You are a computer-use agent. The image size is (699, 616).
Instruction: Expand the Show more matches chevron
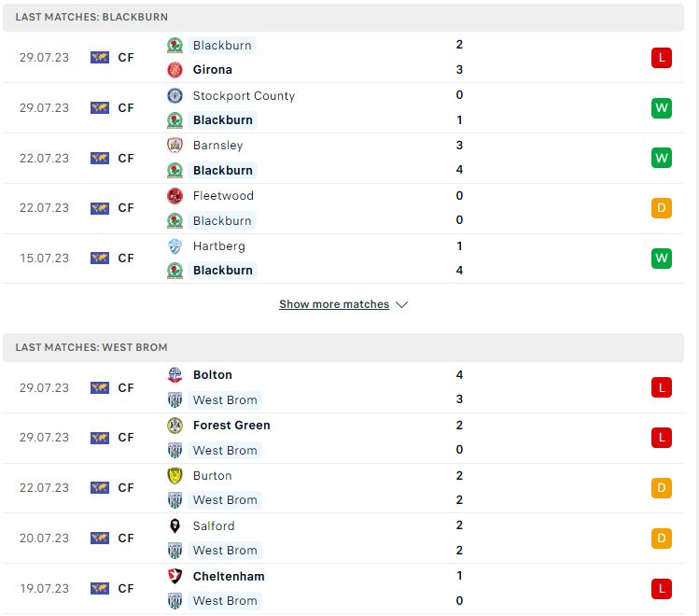click(x=401, y=305)
